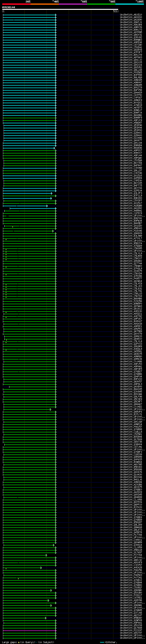Image resolution: width=146 pixels, height=644 pixels.
Task: Select the UniRef100_Q01516 label
Action: (131, 176)
